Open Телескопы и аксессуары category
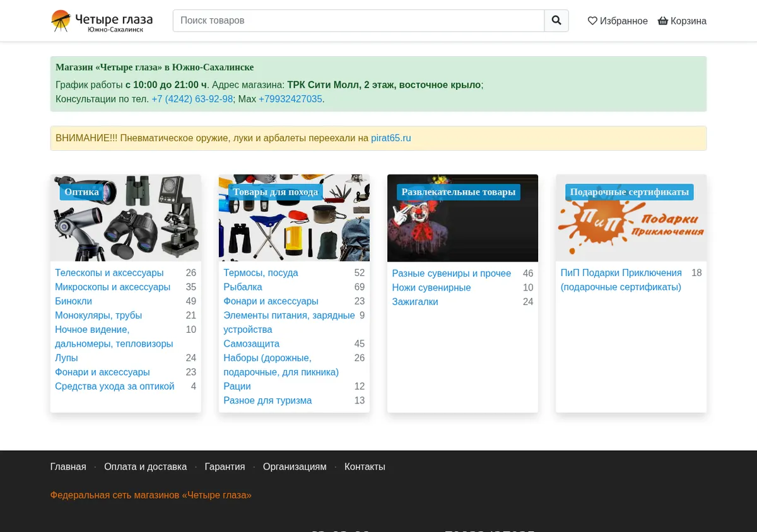Screen dimensions: 757x532 tap(109, 273)
